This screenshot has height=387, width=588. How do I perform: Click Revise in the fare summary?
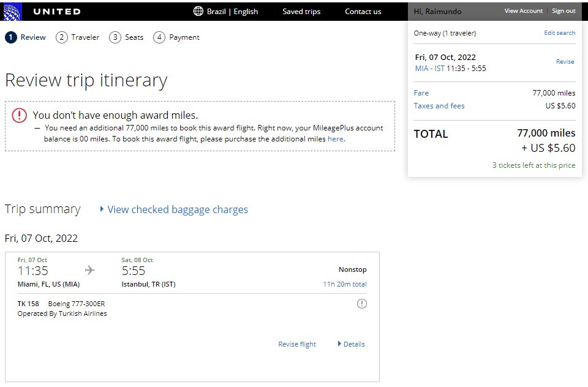565,61
